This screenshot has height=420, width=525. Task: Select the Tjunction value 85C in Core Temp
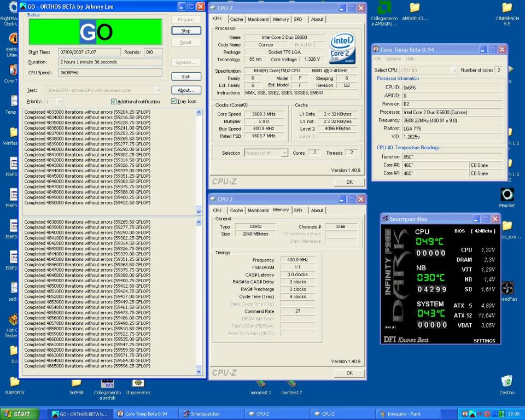tap(452, 157)
